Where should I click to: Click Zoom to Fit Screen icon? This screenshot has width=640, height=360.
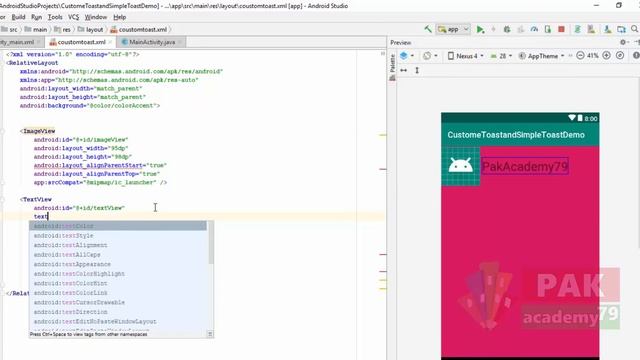click(620, 56)
